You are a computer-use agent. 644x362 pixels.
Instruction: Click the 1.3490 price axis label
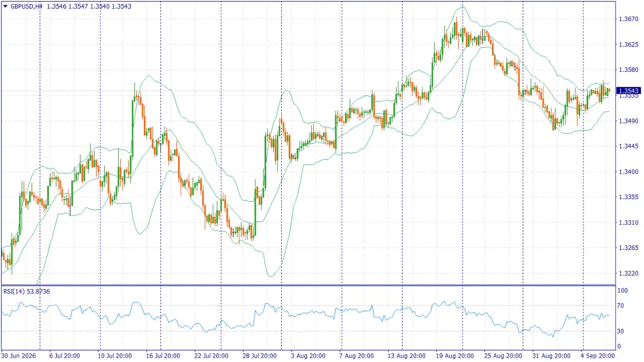point(628,121)
